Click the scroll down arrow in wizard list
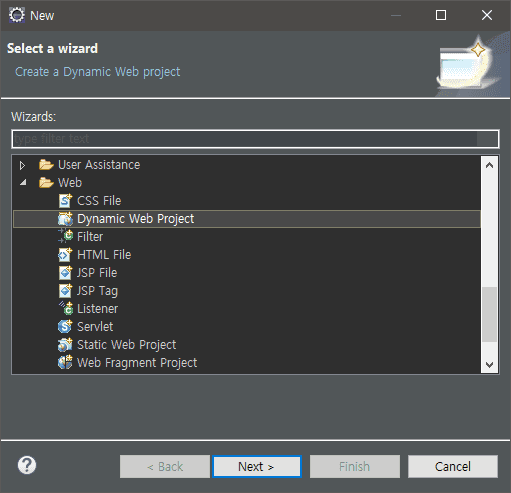Viewport: 511px width, 493px height. pyautogui.click(x=489, y=364)
